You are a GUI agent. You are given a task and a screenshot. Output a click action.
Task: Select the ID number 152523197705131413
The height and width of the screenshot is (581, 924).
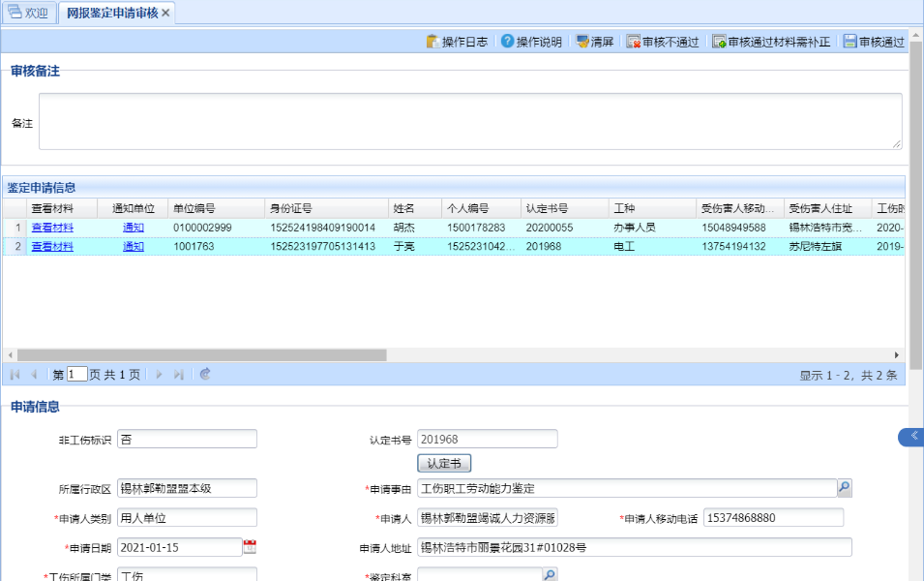click(323, 247)
